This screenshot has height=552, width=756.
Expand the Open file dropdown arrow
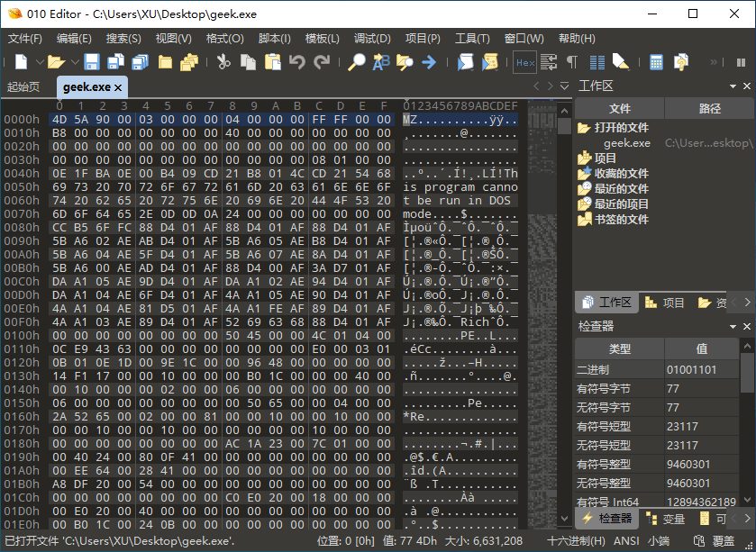pyautogui.click(x=75, y=62)
